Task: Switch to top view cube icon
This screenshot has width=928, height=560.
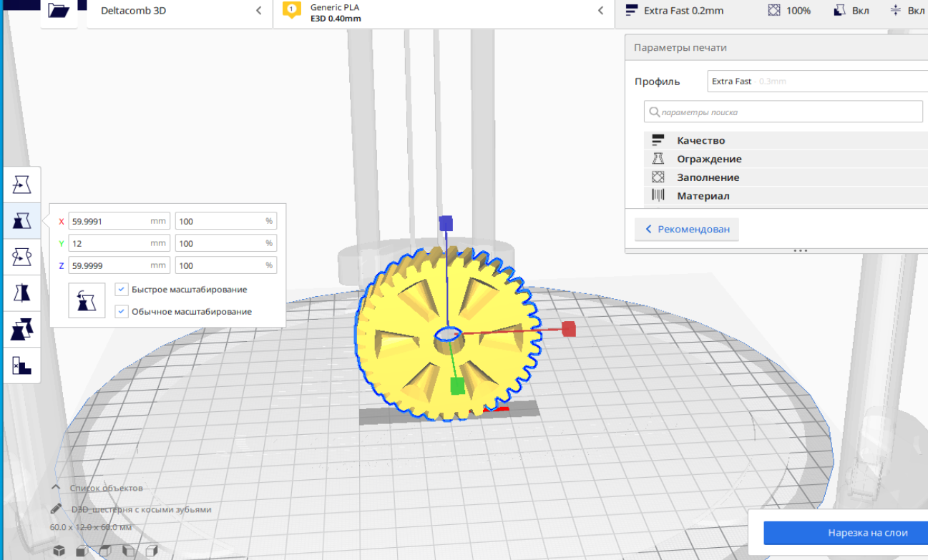Action: (105, 551)
